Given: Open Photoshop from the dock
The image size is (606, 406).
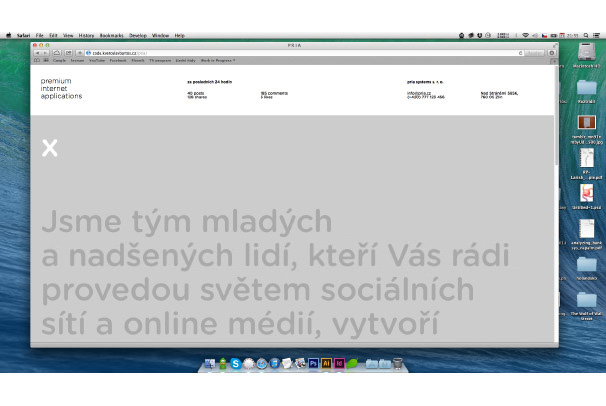Looking at the screenshot, I should pyautogui.click(x=313, y=363).
